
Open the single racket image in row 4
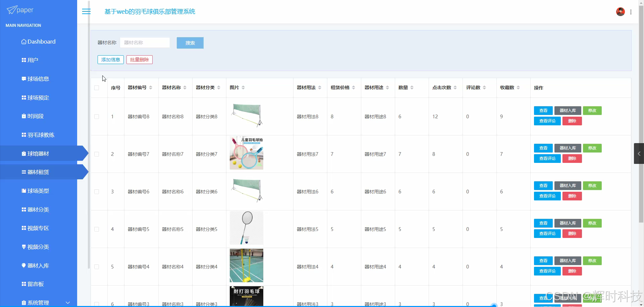(x=247, y=228)
